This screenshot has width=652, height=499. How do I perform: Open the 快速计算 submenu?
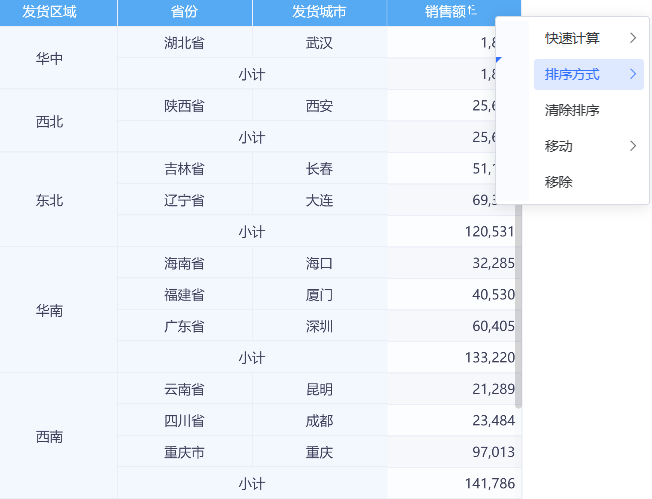point(589,38)
